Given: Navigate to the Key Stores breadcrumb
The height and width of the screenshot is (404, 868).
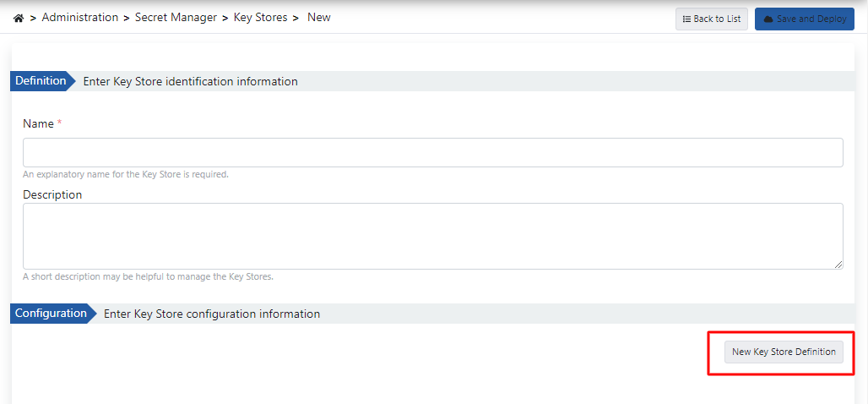Looking at the screenshot, I should [260, 18].
